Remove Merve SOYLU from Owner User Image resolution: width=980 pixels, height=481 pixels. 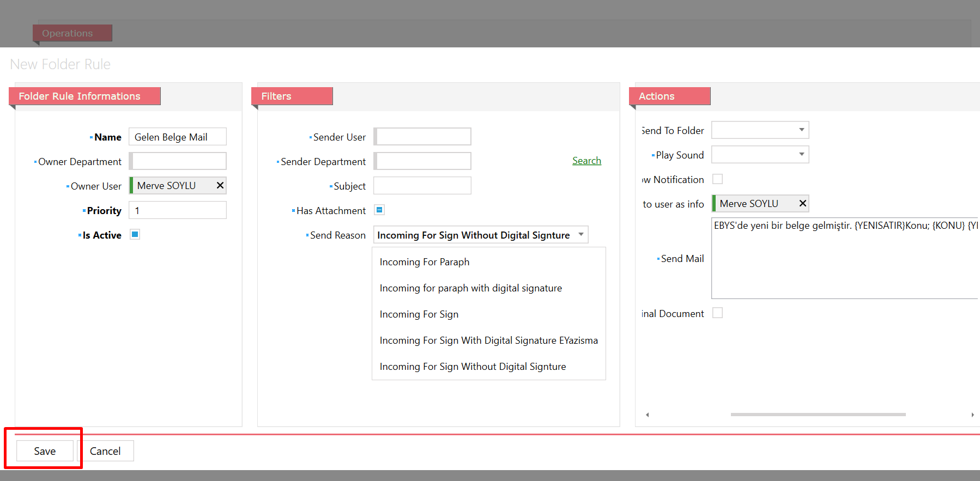coord(220,186)
